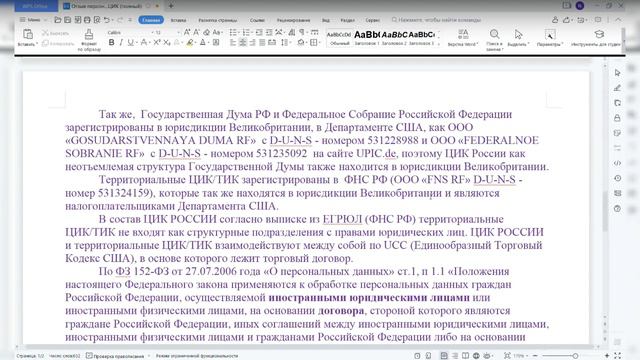Apply the Normal (Обычный) style
This screenshot has height=360, width=640.
339,38
